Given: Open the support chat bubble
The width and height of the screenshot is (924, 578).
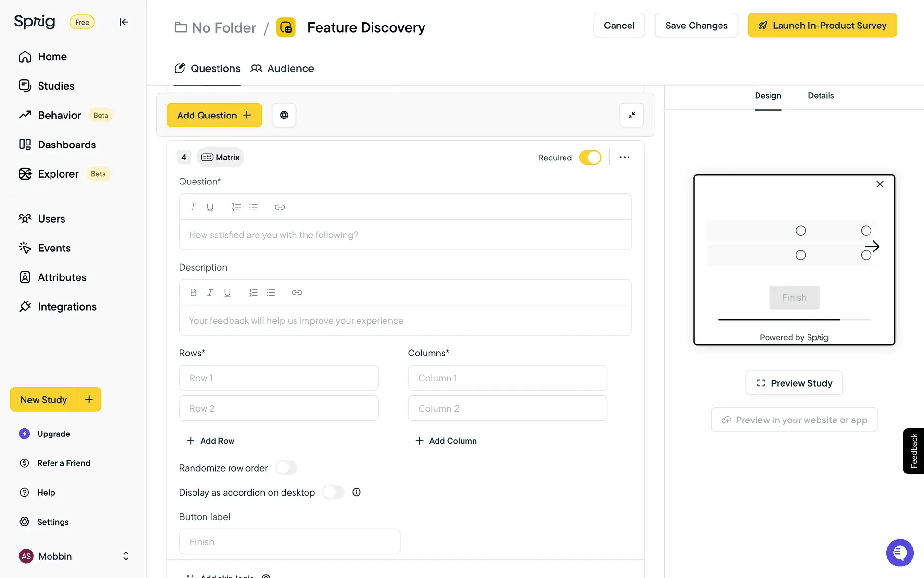Looking at the screenshot, I should (899, 552).
